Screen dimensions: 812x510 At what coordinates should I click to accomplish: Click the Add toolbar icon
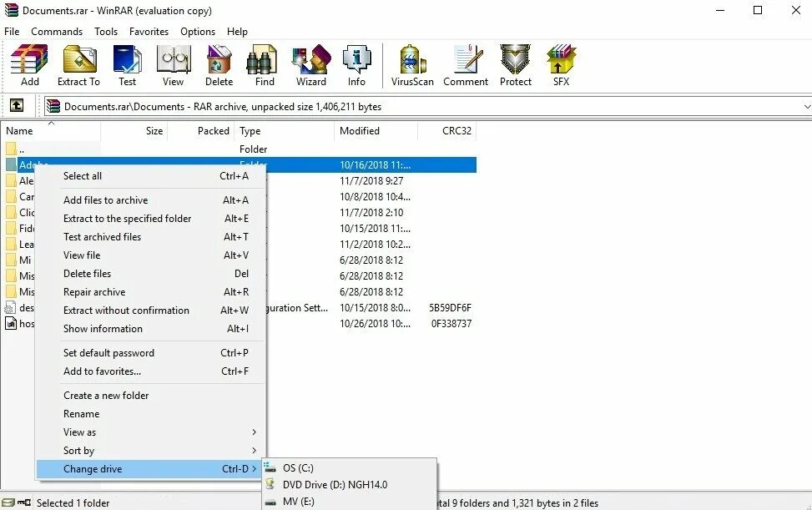tap(29, 65)
